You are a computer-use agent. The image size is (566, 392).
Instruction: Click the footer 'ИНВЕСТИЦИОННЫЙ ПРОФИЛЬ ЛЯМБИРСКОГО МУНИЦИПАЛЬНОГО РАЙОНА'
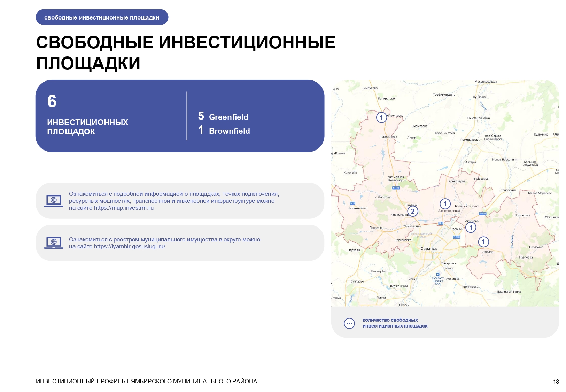(x=147, y=381)
